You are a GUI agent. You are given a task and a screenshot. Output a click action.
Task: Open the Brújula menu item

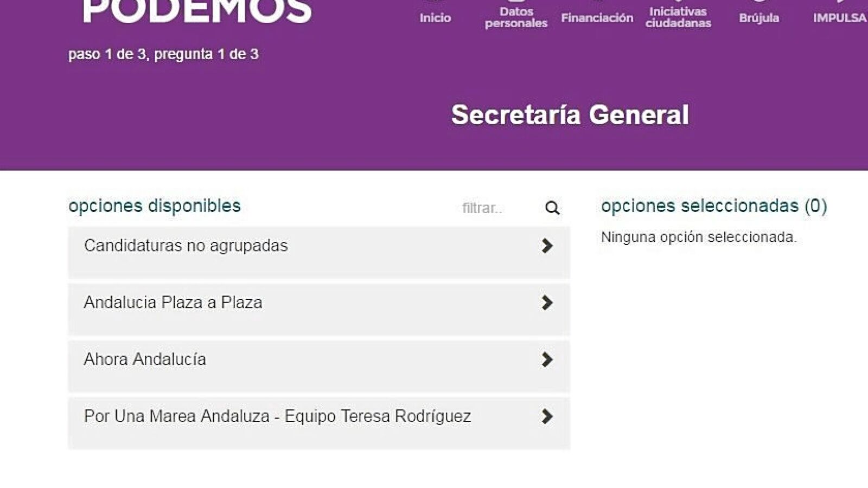(x=759, y=17)
